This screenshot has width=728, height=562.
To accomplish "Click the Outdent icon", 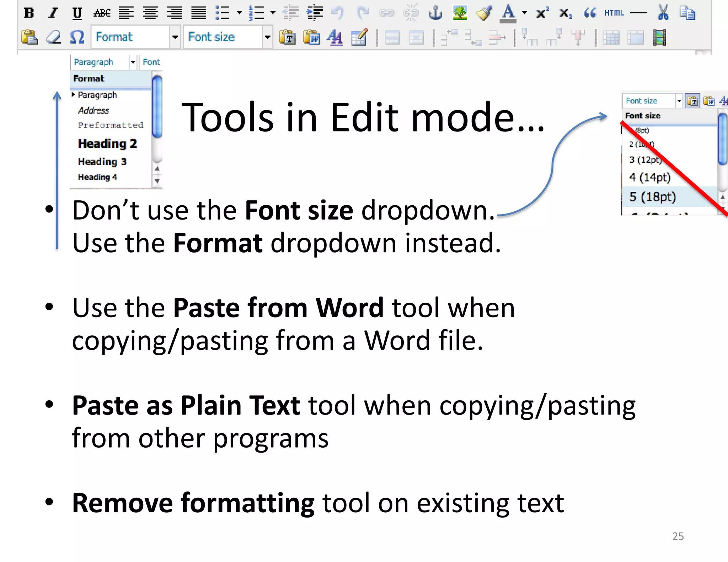I will (291, 13).
